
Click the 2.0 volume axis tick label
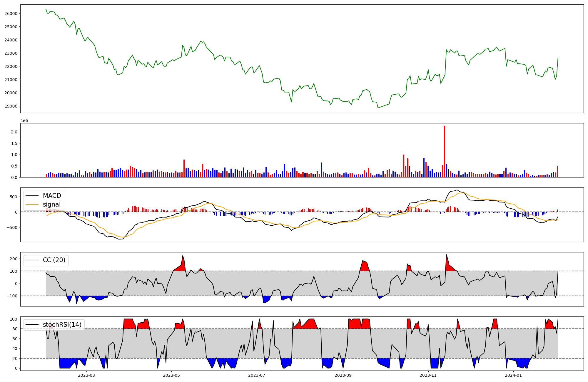14,132
